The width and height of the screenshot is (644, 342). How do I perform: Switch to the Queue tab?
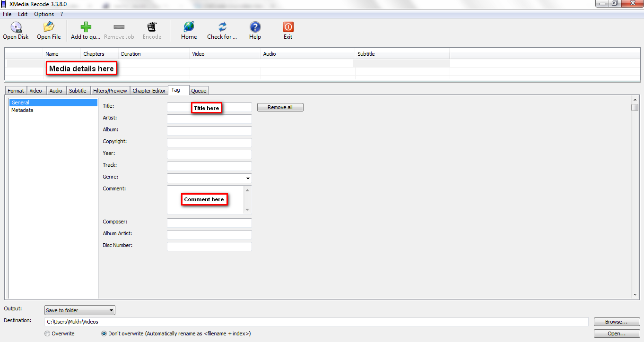click(199, 91)
